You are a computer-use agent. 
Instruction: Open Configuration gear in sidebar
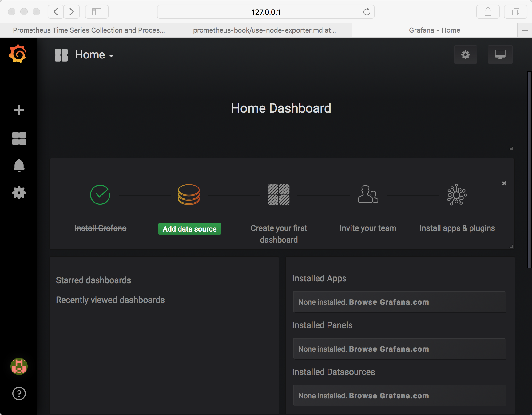point(19,193)
